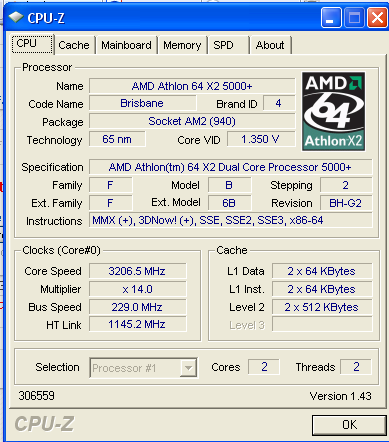Click the Multiplier value x 14.0
The height and width of the screenshot is (442, 389).
(x=137, y=289)
